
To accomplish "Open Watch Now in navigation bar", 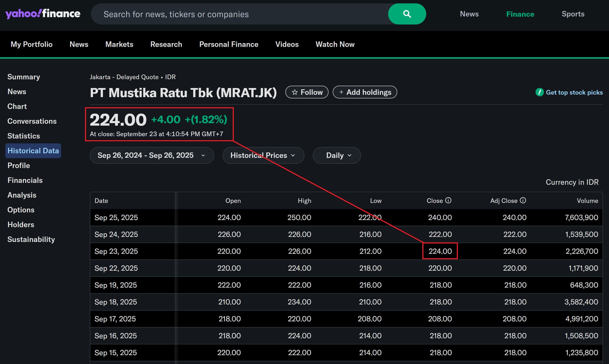I will tap(335, 44).
